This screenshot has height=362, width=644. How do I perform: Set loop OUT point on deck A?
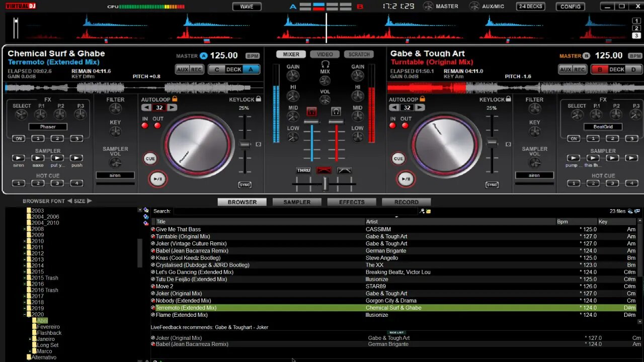157,125
